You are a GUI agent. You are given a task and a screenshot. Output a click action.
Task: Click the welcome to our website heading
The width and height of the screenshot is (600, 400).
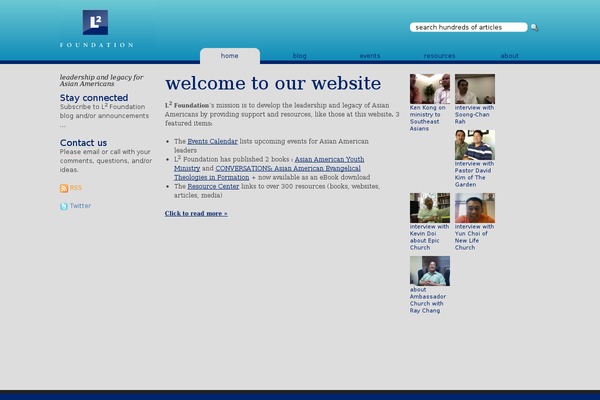coord(273,83)
